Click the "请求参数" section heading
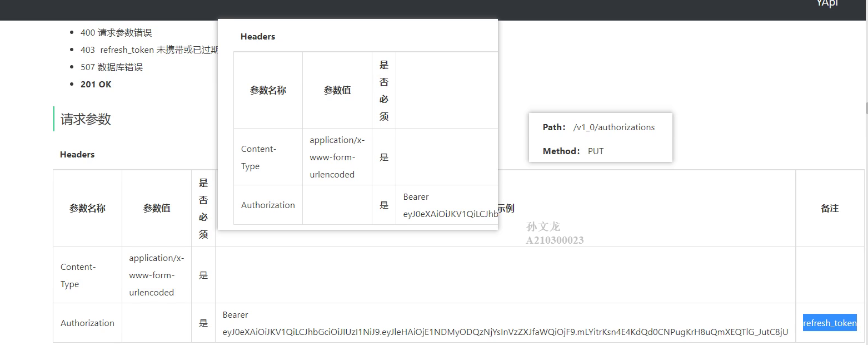The image size is (868, 345). coord(86,119)
